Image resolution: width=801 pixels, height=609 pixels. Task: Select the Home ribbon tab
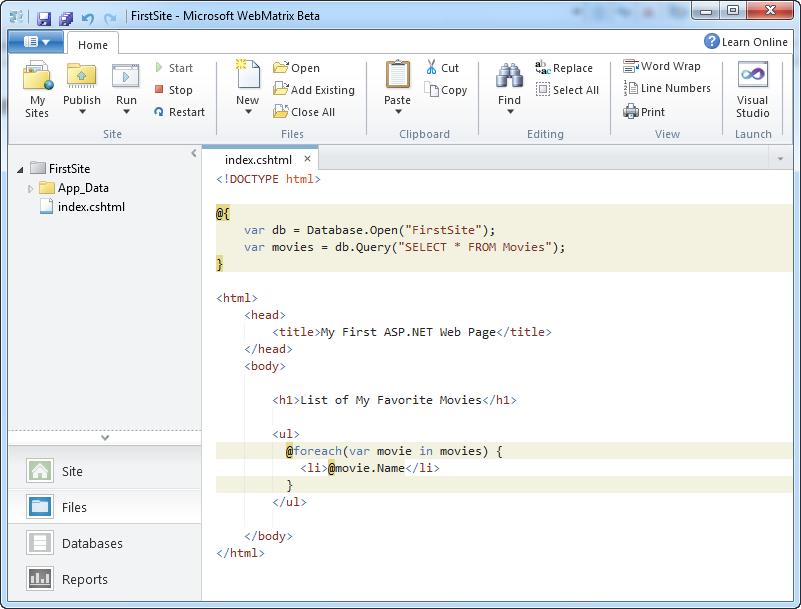click(92, 45)
